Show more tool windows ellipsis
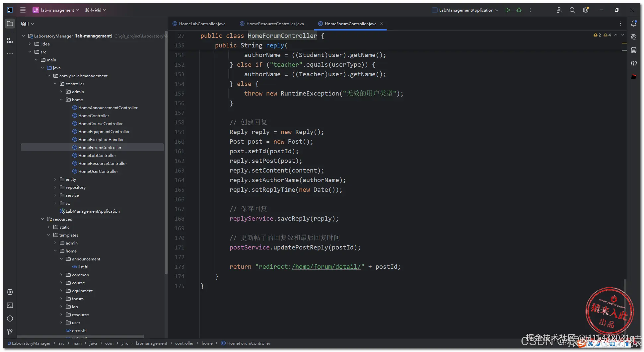This screenshot has height=352, width=644. click(10, 54)
